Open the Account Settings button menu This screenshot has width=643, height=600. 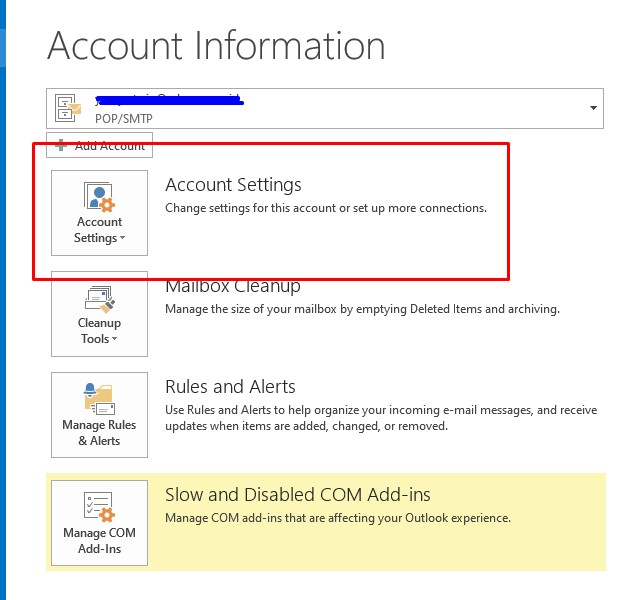tap(99, 213)
